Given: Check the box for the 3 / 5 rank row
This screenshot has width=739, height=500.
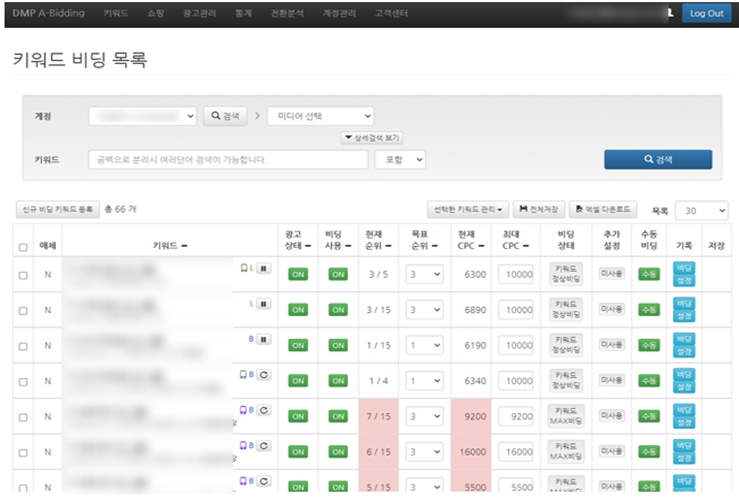Looking at the screenshot, I should (23, 275).
